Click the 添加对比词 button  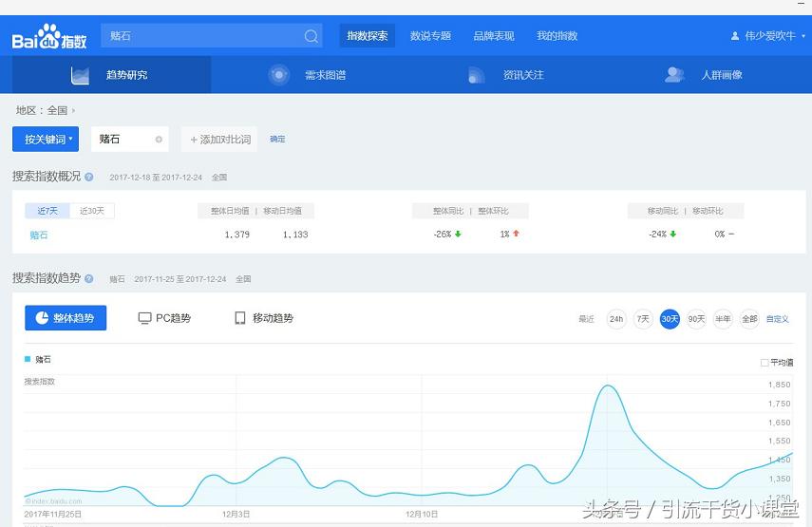219,140
